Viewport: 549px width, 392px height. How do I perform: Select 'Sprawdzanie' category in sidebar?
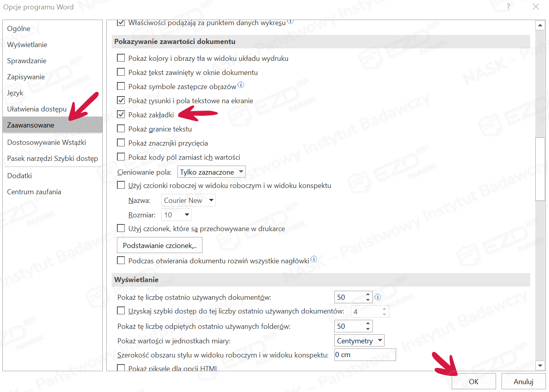(x=27, y=61)
